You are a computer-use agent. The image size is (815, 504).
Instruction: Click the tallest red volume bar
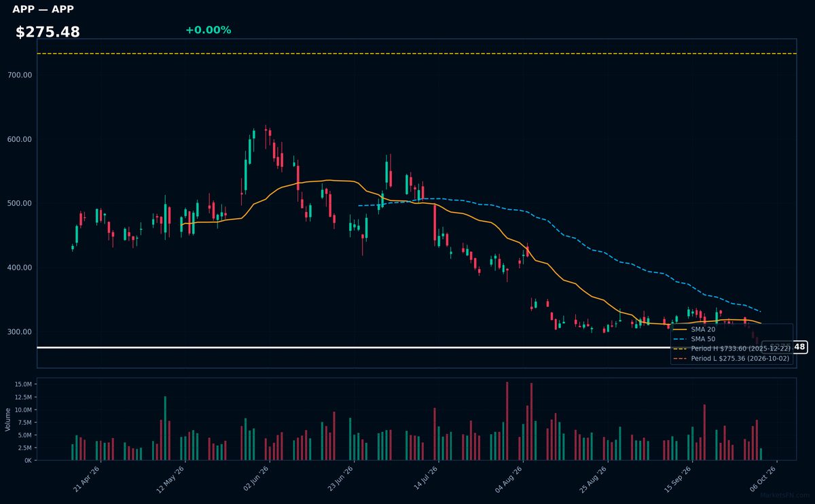click(x=507, y=421)
